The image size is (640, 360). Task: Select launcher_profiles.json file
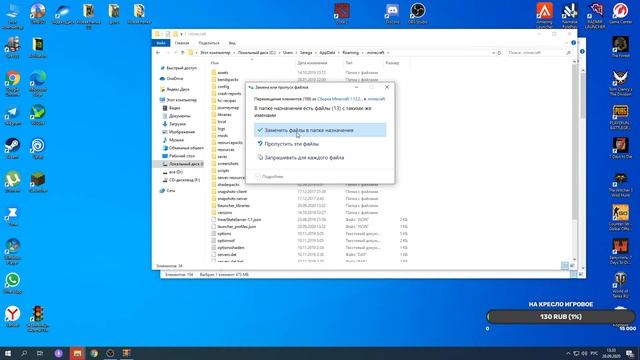[x=236, y=227]
